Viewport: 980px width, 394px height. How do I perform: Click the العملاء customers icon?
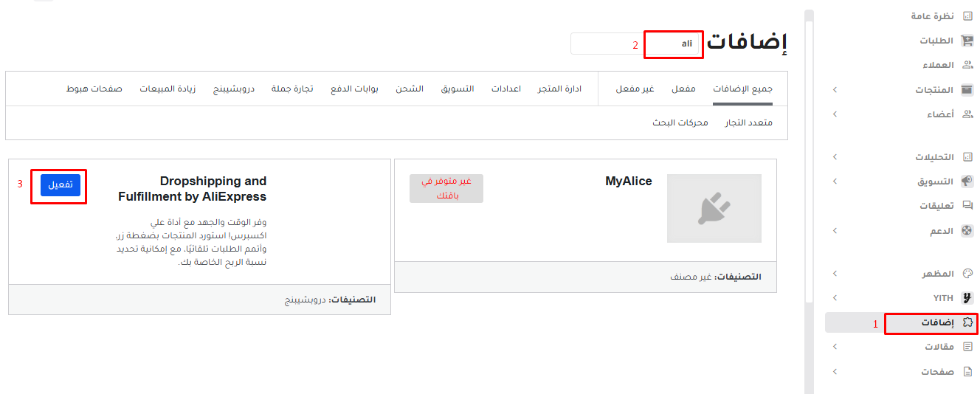click(x=967, y=65)
